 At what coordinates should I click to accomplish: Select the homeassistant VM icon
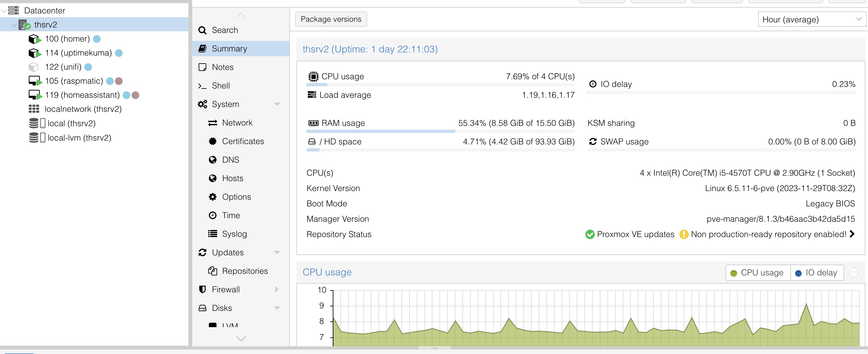(x=35, y=95)
